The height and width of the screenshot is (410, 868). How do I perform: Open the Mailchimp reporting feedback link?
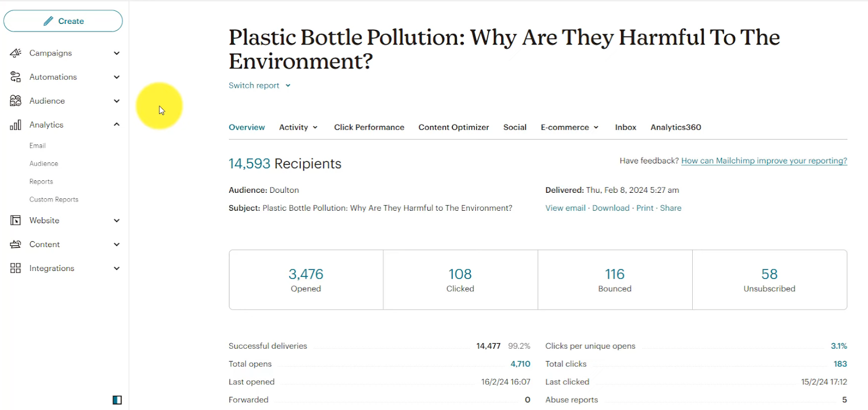pos(764,161)
